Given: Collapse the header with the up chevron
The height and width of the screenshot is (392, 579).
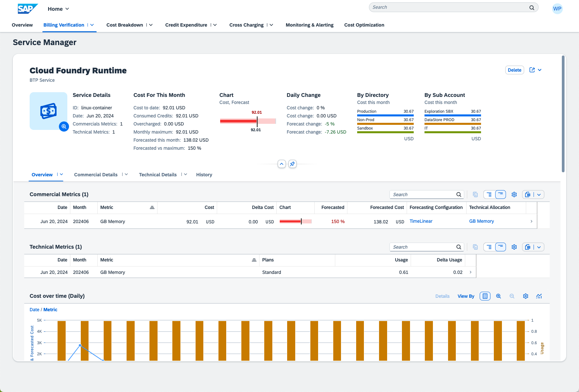Looking at the screenshot, I should 282,164.
